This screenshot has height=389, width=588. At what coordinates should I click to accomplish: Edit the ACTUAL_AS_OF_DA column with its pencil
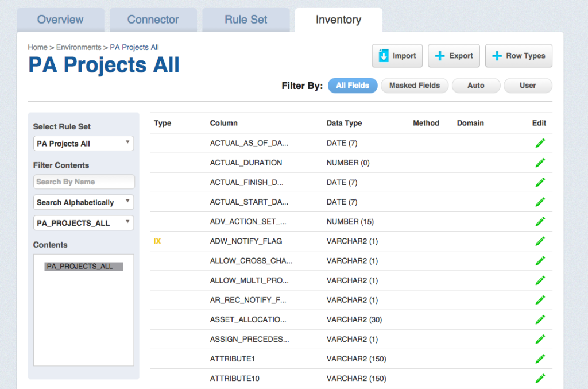click(x=540, y=142)
